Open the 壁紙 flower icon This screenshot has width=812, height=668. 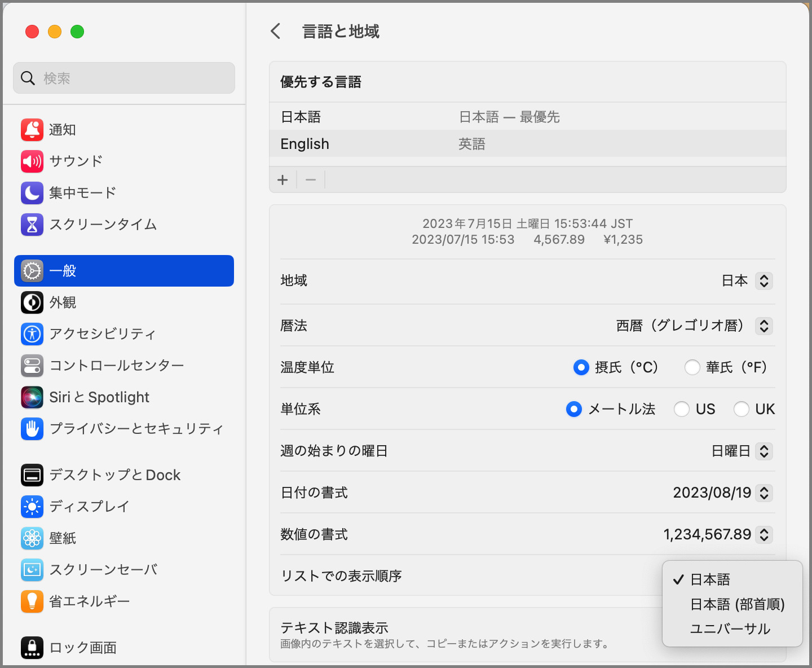point(32,538)
